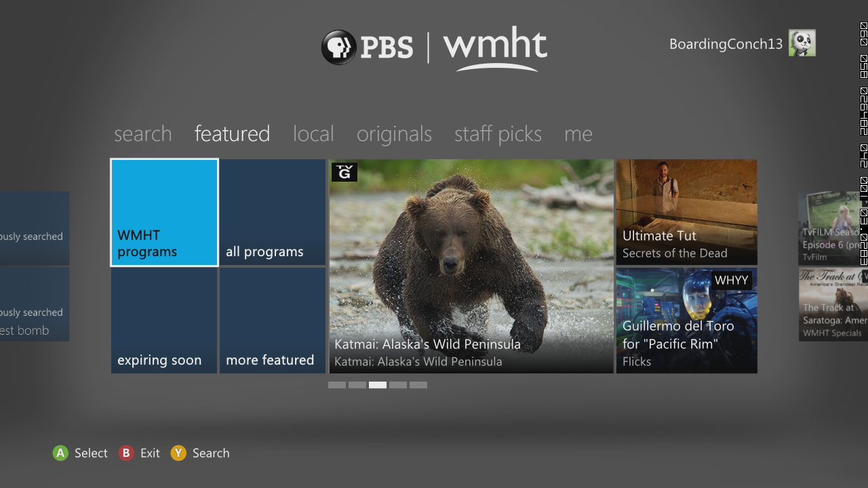This screenshot has height=488, width=868.
Task: Select the active third slide indicator
Action: coord(378,385)
